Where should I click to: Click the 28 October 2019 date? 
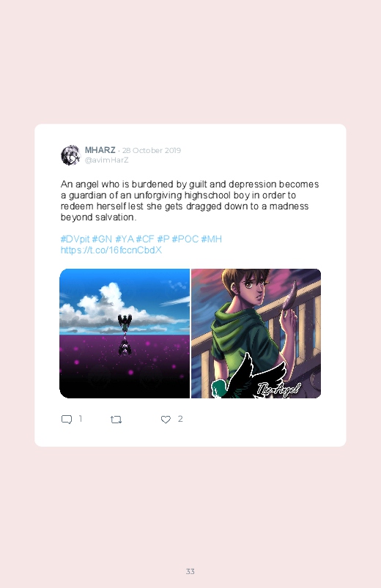[x=152, y=150]
